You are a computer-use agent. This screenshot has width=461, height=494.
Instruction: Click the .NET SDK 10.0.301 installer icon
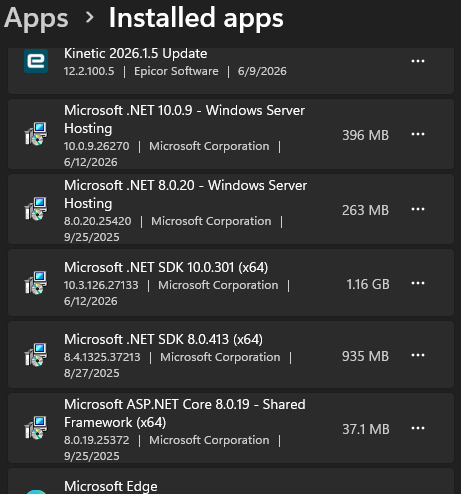36,283
